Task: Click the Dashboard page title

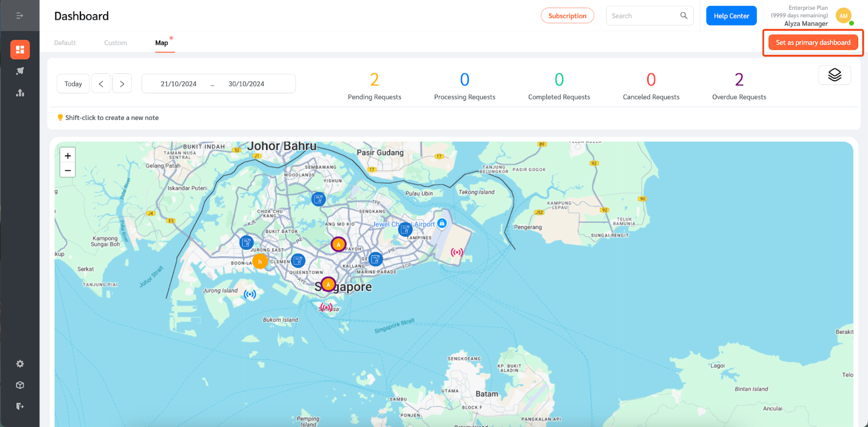Action: point(81,16)
